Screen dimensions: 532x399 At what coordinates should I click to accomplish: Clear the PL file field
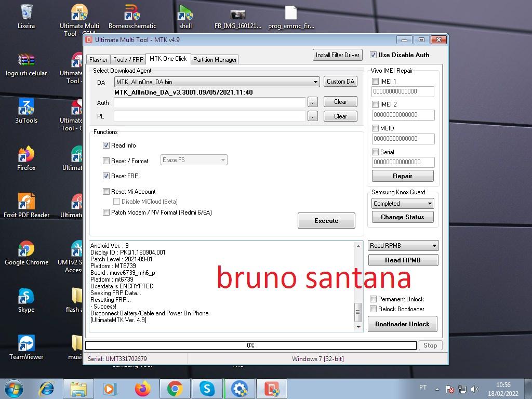(x=340, y=116)
